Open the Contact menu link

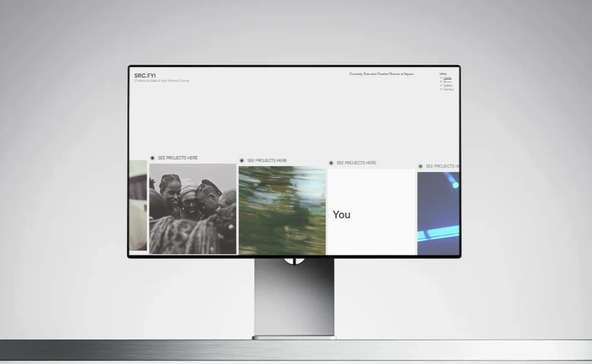(448, 89)
